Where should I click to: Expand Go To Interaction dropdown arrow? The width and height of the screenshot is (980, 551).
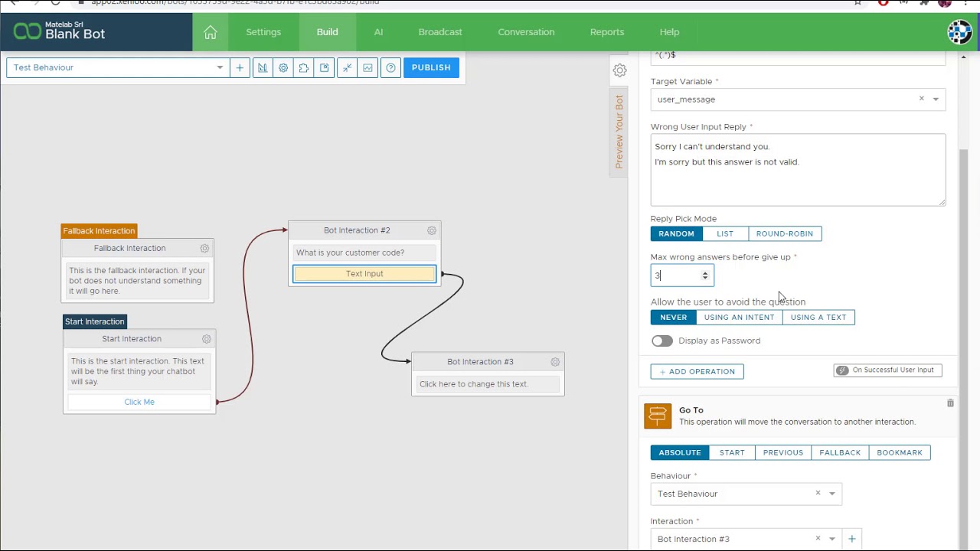(832, 539)
